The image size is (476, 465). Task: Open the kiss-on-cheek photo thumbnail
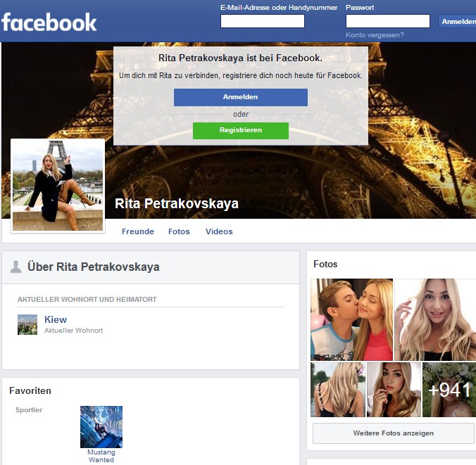(x=351, y=319)
